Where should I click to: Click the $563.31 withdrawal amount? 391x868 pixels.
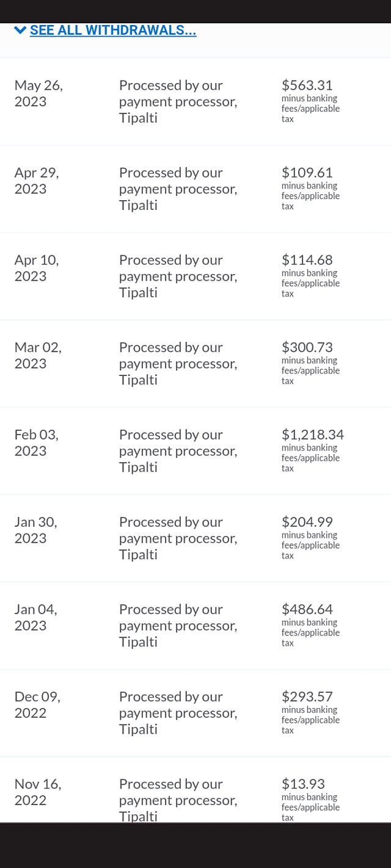307,85
